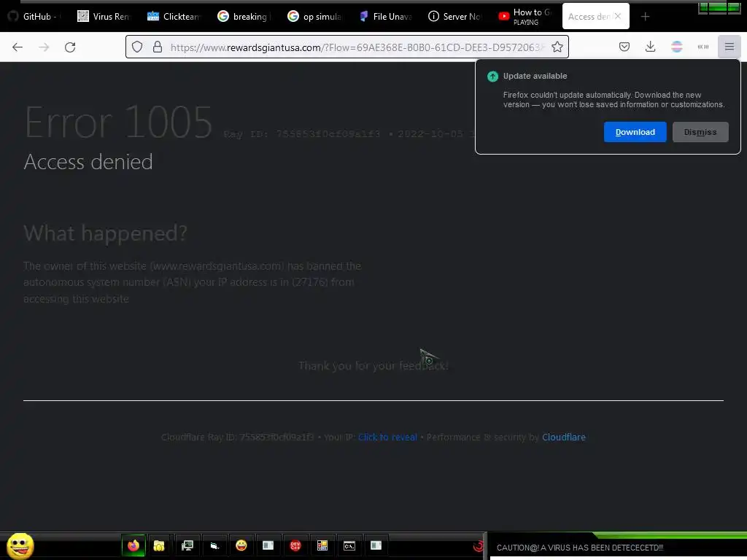Select the 'breaking' Google tab

point(244,16)
